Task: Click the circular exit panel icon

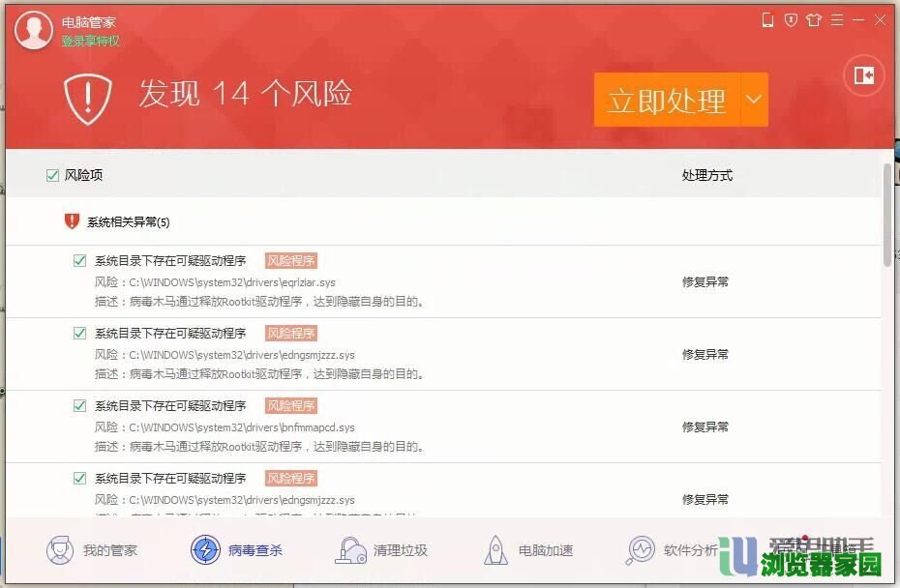Action: coord(864,75)
